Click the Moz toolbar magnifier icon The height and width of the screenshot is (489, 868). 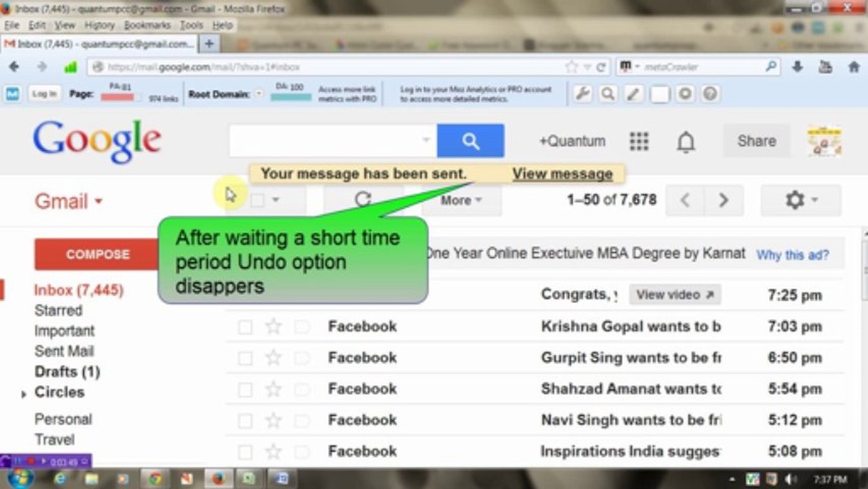[x=608, y=94]
